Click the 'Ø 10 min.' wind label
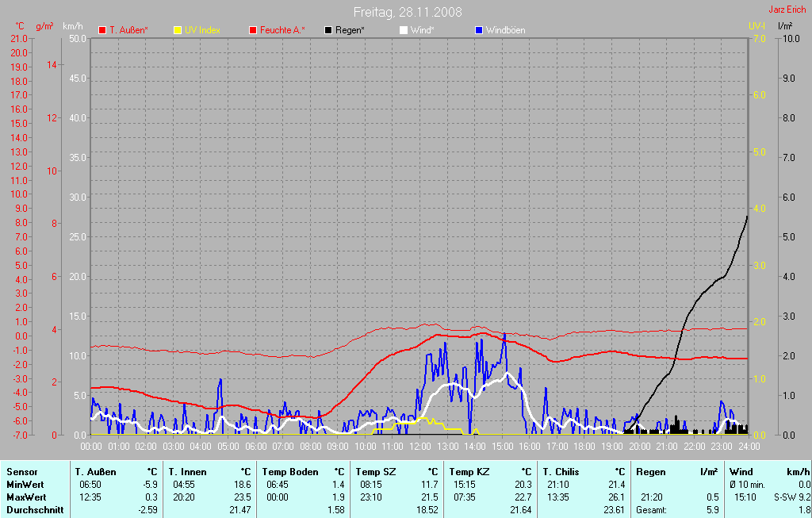Screen dimensions: 812x518 [747, 485]
